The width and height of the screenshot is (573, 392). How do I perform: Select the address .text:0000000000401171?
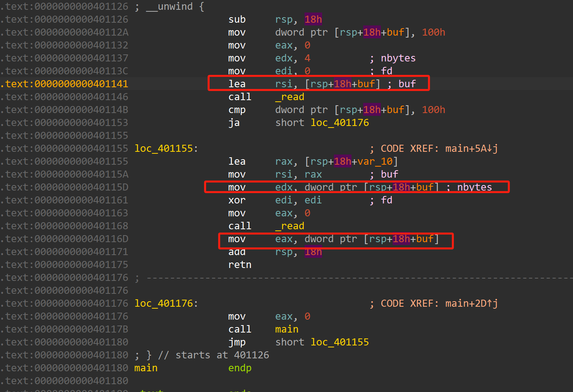pyautogui.click(x=64, y=252)
